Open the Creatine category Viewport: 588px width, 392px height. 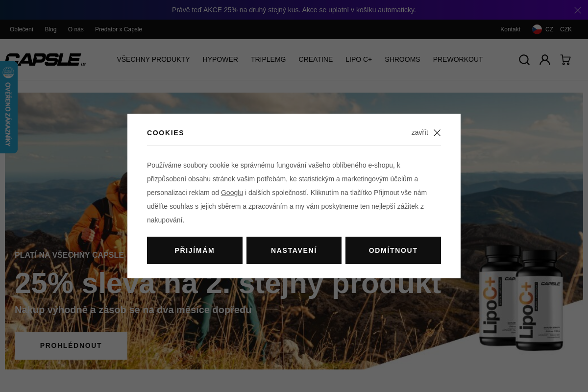coord(316,59)
